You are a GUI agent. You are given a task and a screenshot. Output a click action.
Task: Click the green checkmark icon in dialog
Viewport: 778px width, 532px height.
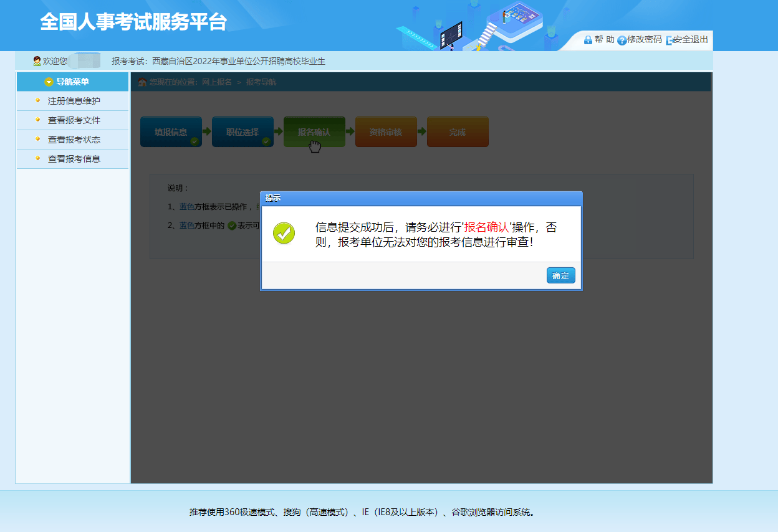[x=284, y=233]
